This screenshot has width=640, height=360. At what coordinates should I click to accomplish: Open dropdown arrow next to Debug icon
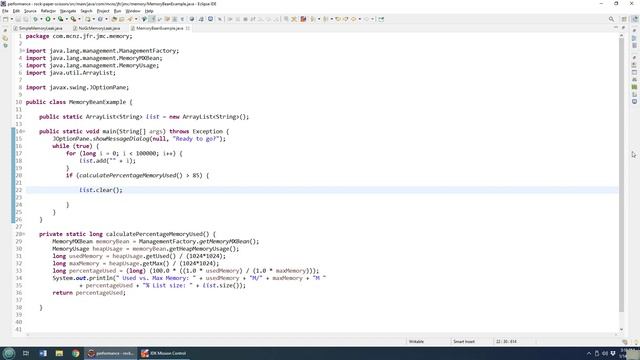click(x=41, y=19)
